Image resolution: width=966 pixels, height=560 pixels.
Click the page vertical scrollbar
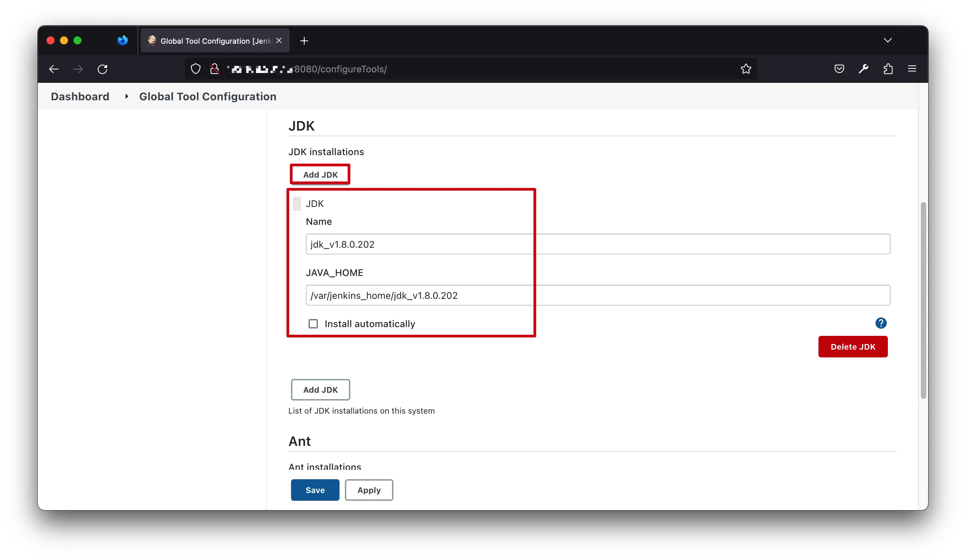pyautogui.click(x=923, y=300)
